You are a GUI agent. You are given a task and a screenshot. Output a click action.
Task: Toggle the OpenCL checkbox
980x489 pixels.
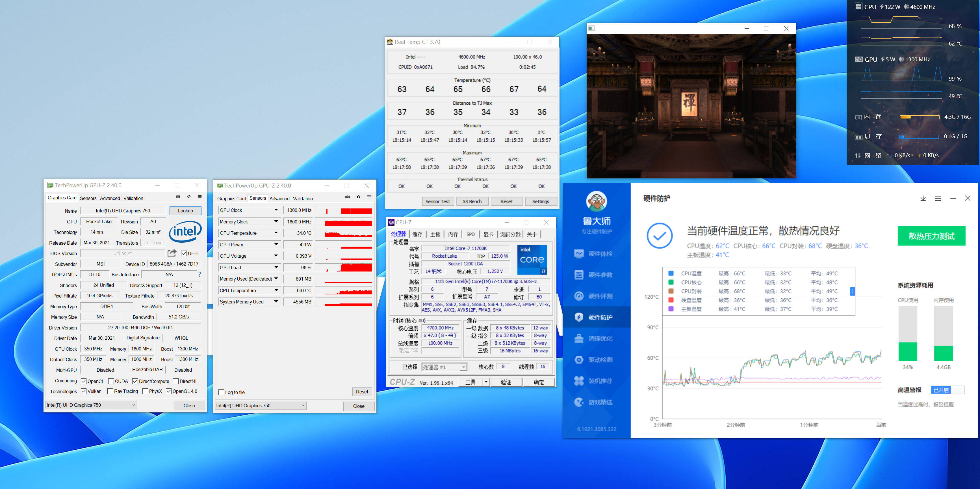click(x=84, y=381)
